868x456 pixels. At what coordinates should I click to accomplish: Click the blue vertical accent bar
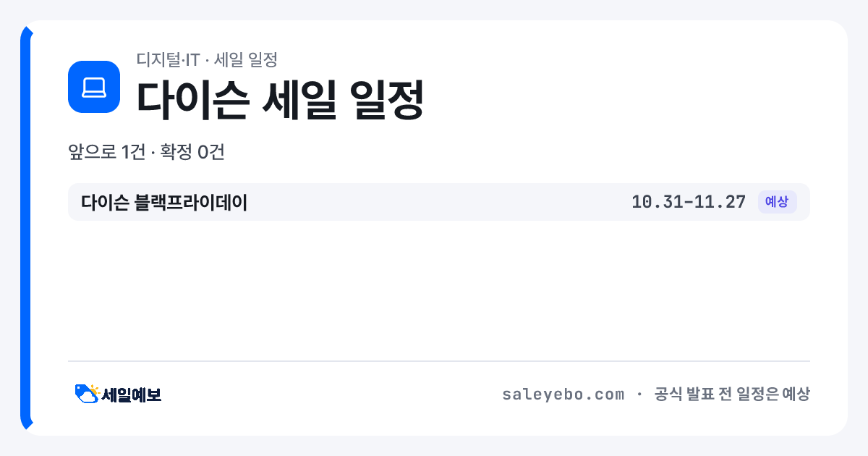25,228
